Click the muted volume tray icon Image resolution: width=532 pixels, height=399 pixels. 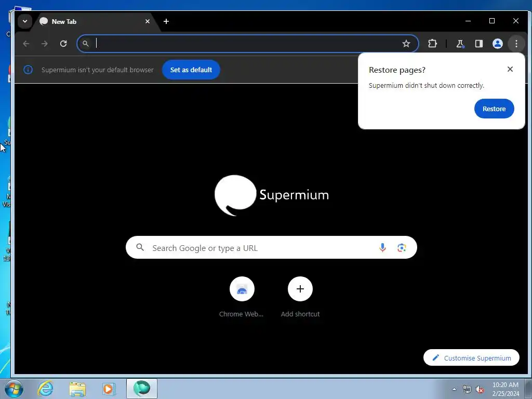pyautogui.click(x=480, y=389)
